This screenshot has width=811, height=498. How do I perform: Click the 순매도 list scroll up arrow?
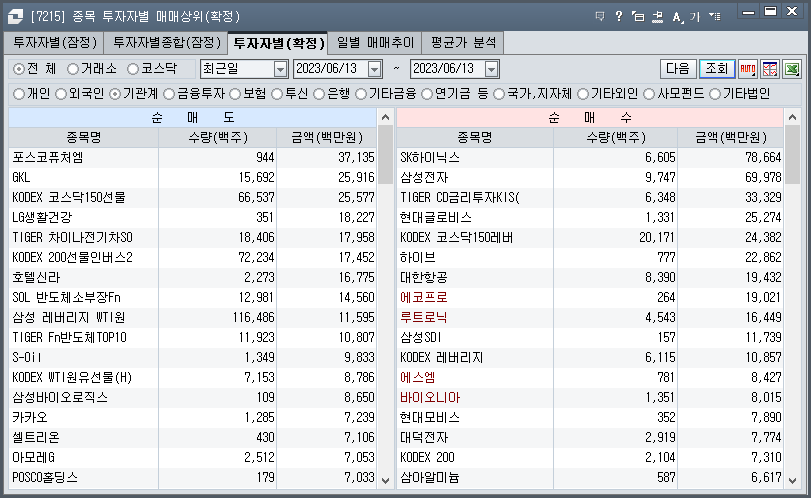point(385,117)
